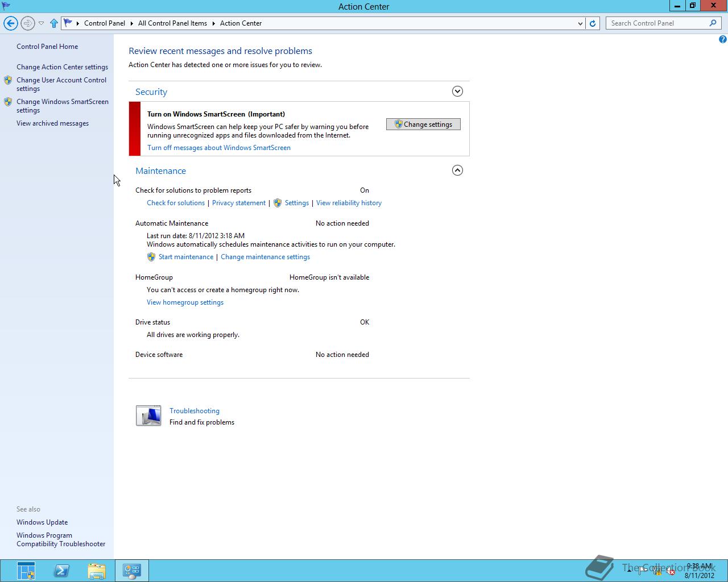Open Windows Update under See also
Viewport: 728px width, 582px height.
coord(42,522)
